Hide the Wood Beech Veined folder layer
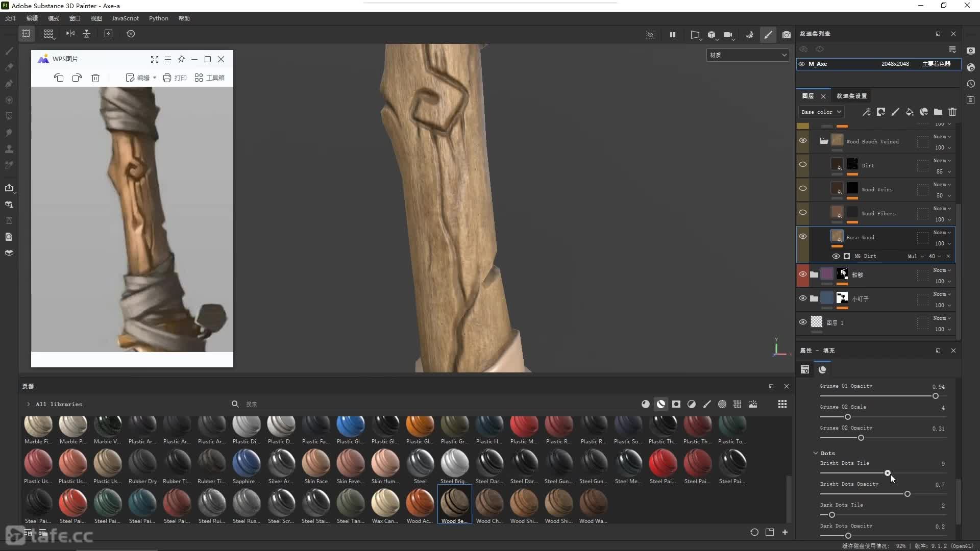The height and width of the screenshot is (551, 980). (803, 141)
